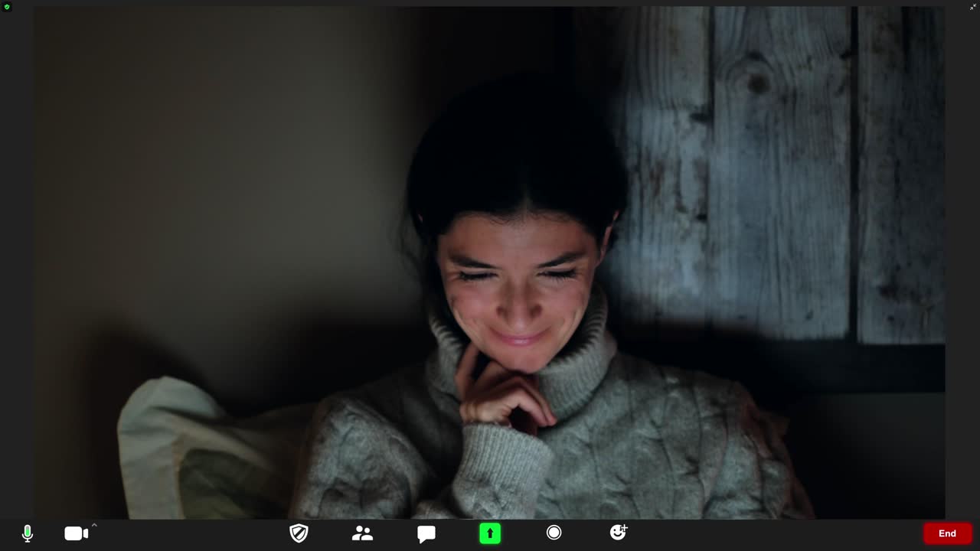Select the smiley face with plus icon
The height and width of the screenshot is (551, 980).
[618, 533]
